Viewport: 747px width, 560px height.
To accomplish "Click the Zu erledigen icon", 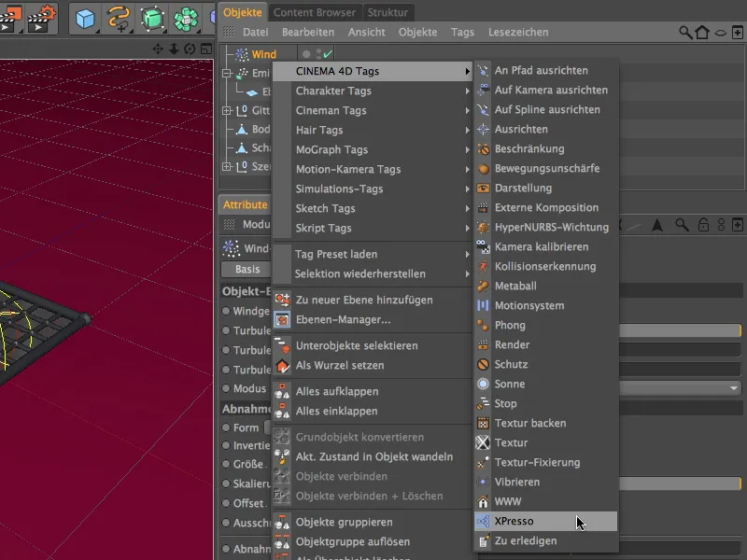I will pos(483,540).
